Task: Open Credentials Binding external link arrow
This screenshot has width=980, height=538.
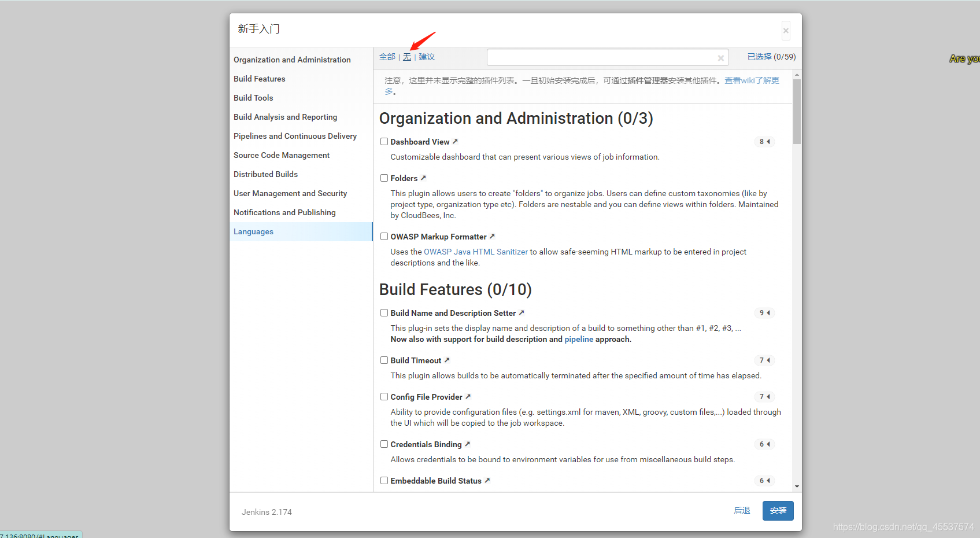Action: tap(468, 444)
